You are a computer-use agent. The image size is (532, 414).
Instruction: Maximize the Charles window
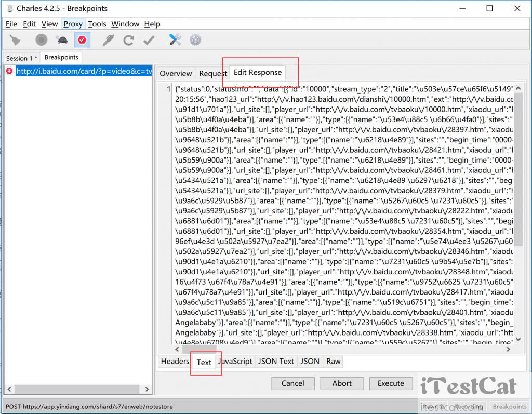point(489,8)
